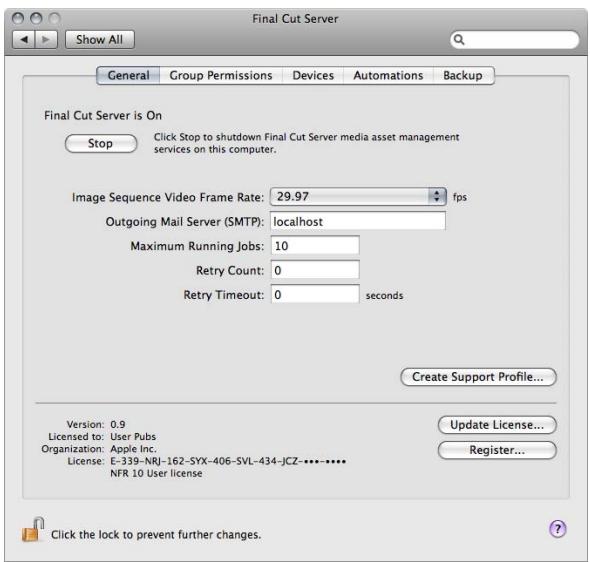Switch to the Devices tab
Image resolution: width=590 pixels, height=562 pixels.
point(313,76)
